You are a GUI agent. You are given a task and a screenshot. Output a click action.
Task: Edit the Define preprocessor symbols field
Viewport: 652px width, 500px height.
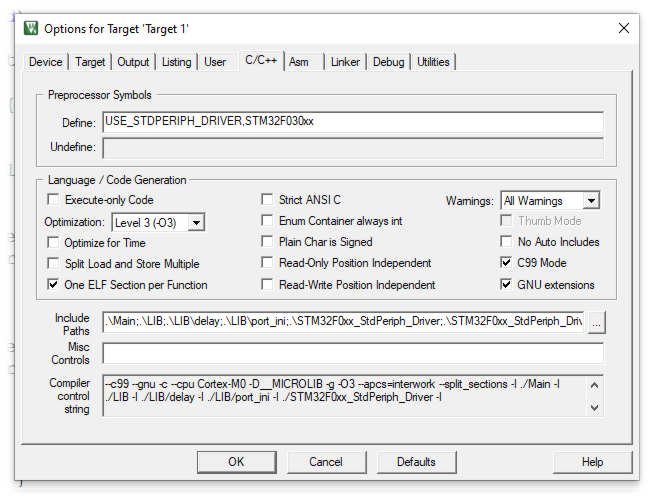(353, 122)
